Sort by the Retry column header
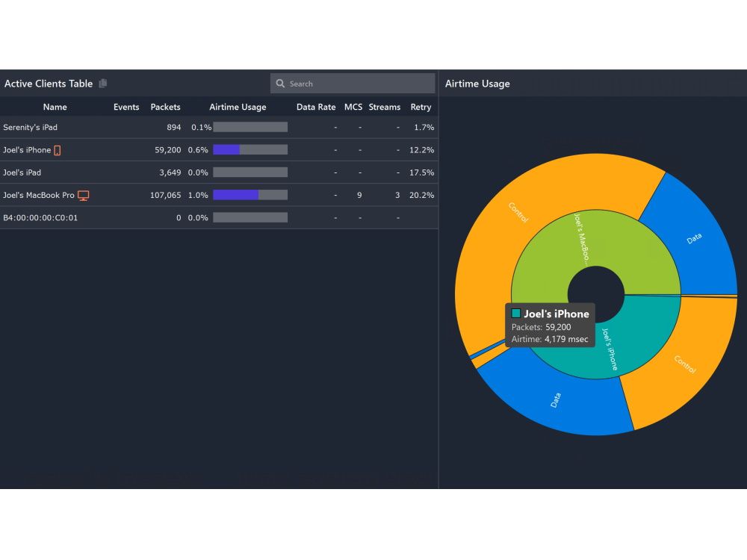The height and width of the screenshot is (560, 747). click(x=421, y=107)
